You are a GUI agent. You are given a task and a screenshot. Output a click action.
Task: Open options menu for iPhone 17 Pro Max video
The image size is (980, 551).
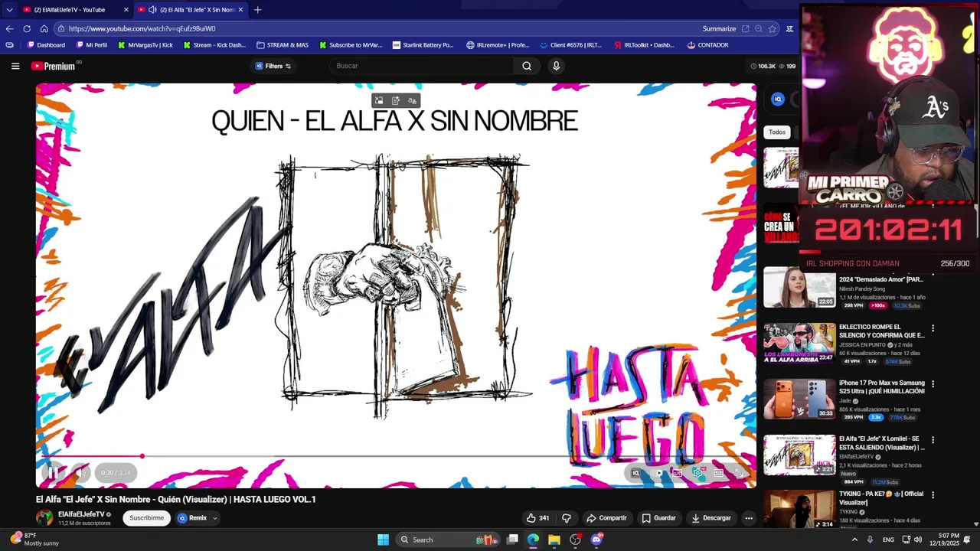pyautogui.click(x=933, y=384)
